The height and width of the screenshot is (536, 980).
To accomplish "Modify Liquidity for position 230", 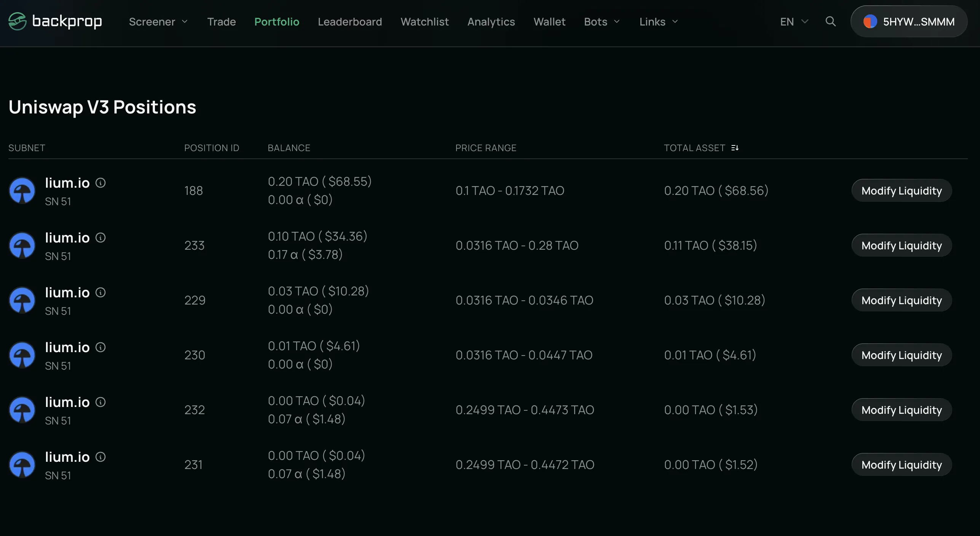I will point(902,355).
